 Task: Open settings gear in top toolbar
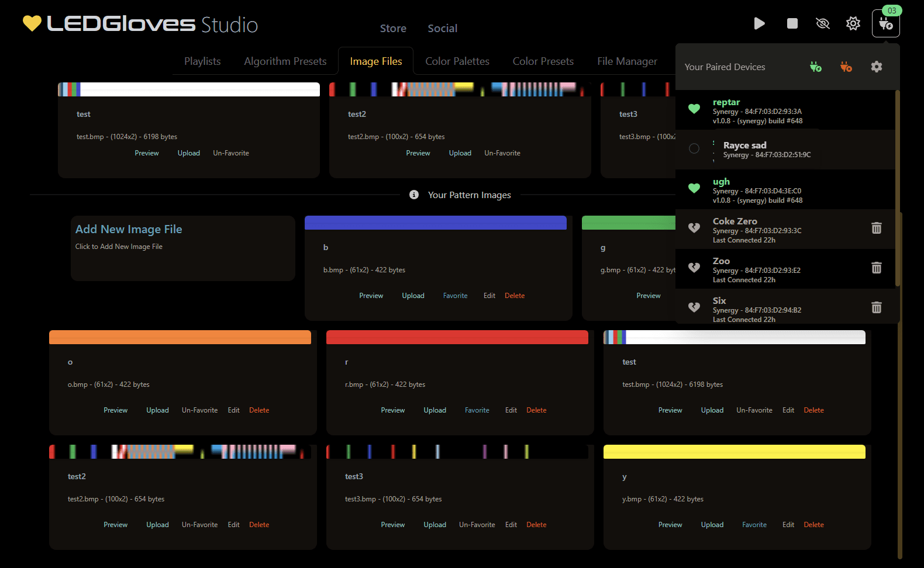coord(853,23)
